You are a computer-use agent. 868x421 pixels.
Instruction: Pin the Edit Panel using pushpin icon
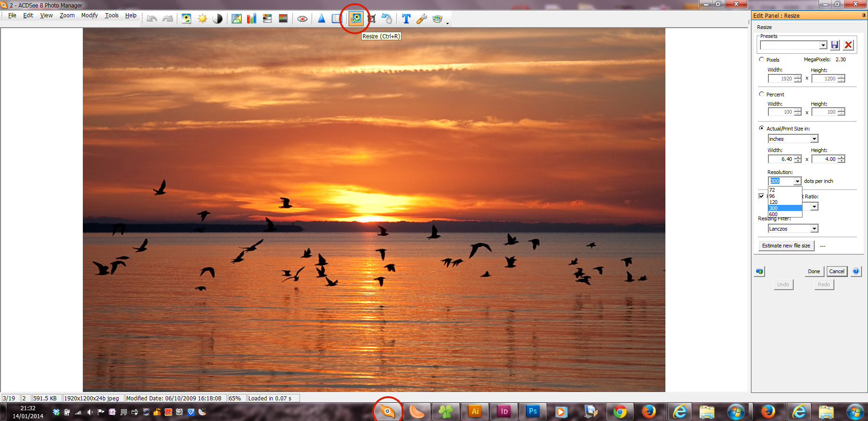[x=864, y=15]
